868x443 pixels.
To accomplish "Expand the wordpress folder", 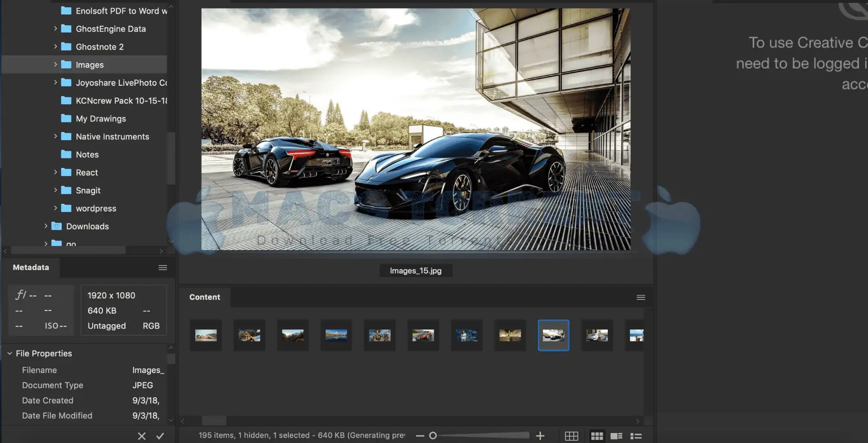I will pos(55,208).
